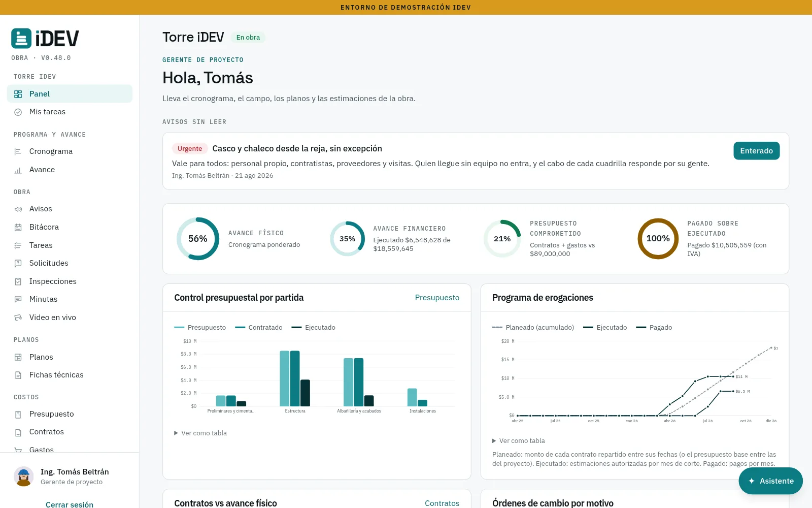Click the 21% presupuesto comprometido gauge

click(502, 239)
